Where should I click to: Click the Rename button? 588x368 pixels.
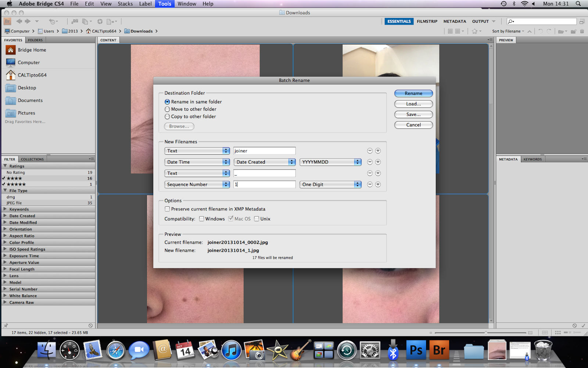tap(413, 93)
